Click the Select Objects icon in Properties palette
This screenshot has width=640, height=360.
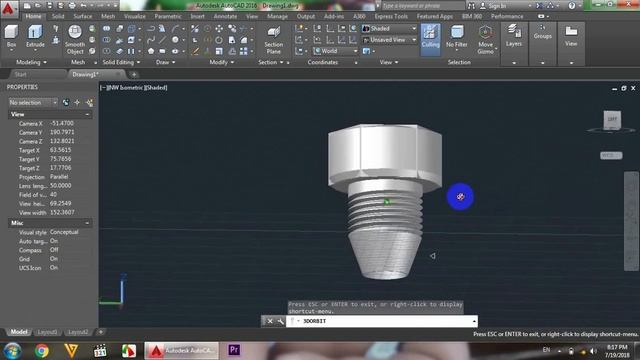[x=77, y=102]
